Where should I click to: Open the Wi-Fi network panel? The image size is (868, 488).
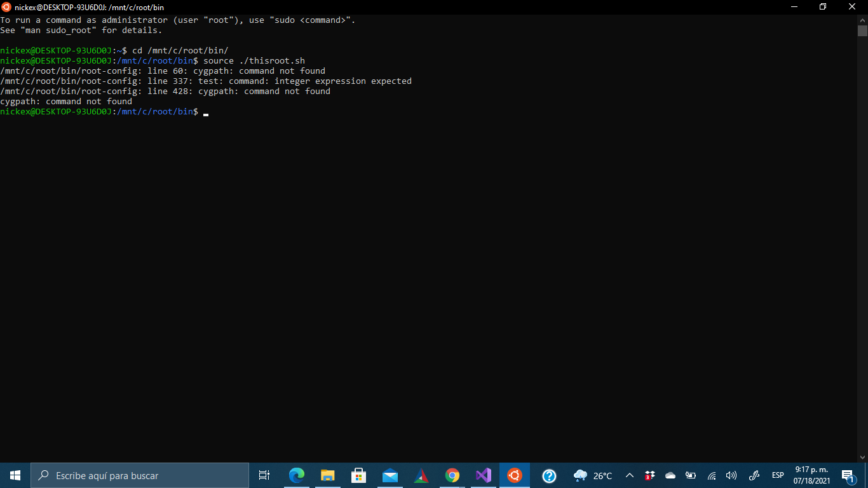tap(712, 475)
